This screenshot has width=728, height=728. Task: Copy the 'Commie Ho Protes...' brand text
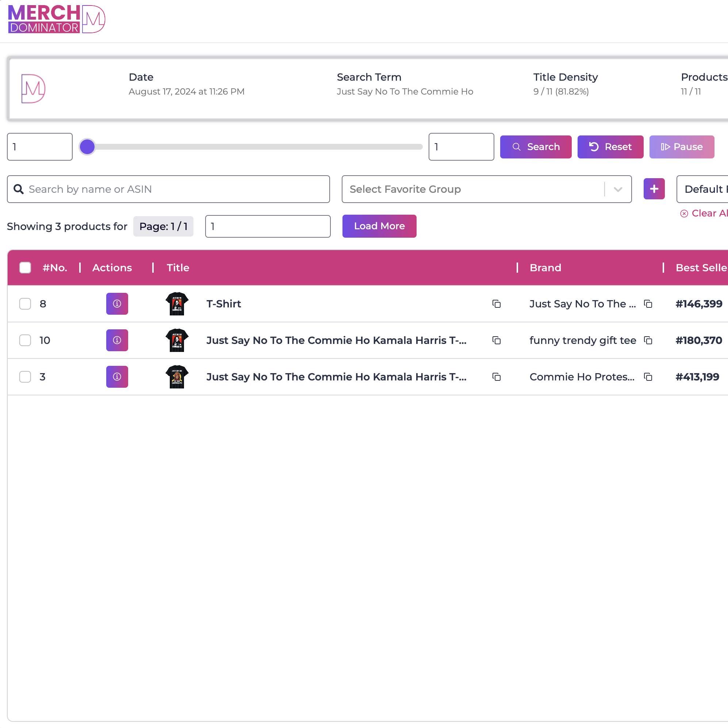pos(648,377)
